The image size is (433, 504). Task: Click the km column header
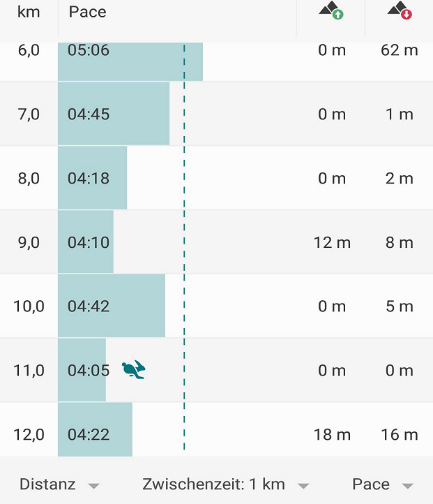coord(29,13)
